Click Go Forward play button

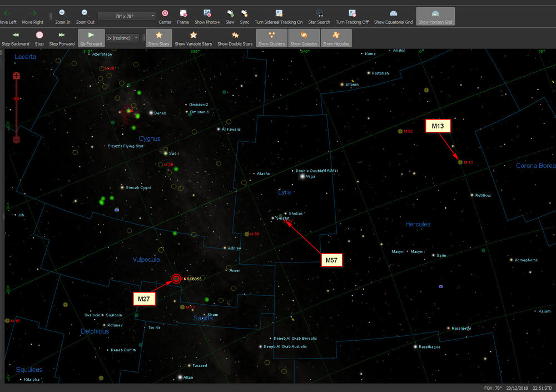click(91, 38)
